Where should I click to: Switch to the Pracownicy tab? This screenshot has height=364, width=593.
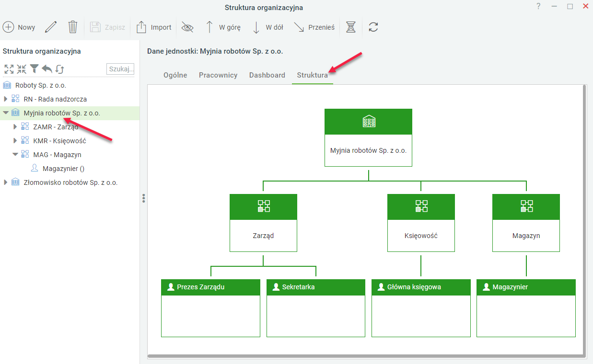[218, 75]
